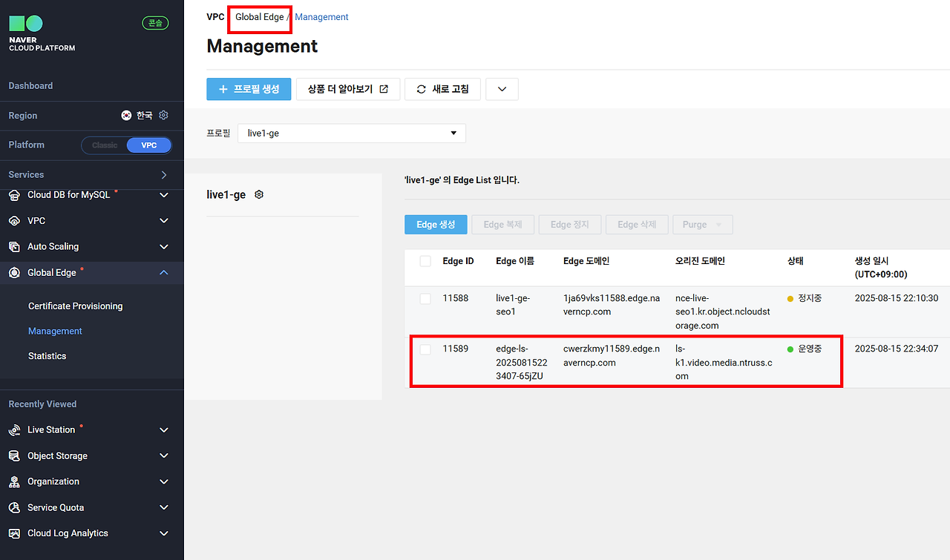Check the box for edge 11588
This screenshot has height=560, width=950.
point(425,298)
